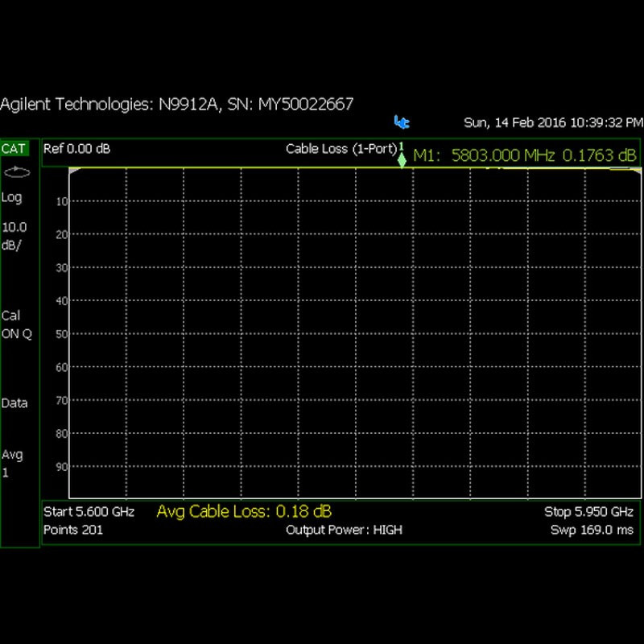Click the 10.0 dB/ scale value

[14, 236]
